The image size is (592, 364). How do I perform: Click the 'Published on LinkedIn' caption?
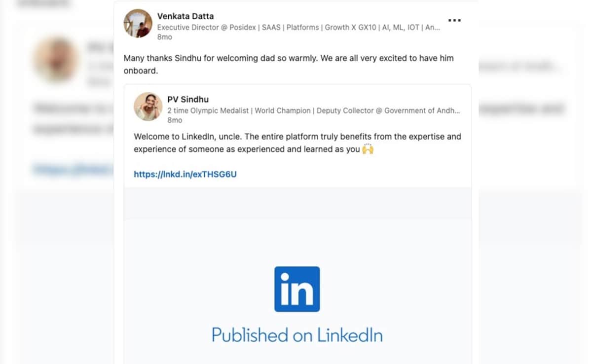pyautogui.click(x=297, y=335)
